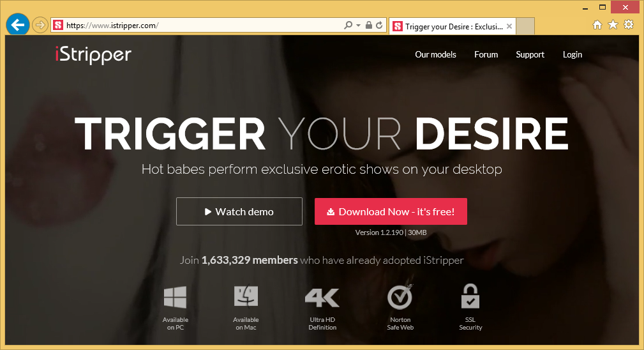Go to the Support page link
Image resolution: width=644 pixels, height=350 pixels.
(x=530, y=54)
